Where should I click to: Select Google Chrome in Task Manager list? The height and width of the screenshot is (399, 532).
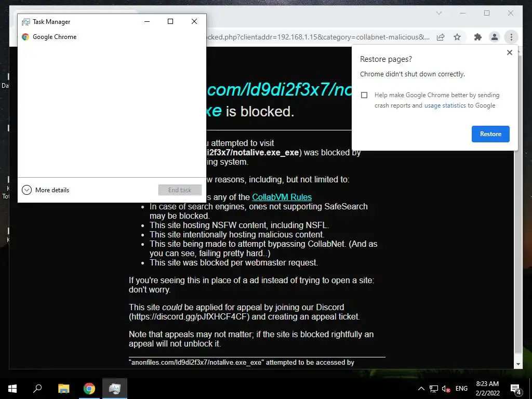(111, 37)
